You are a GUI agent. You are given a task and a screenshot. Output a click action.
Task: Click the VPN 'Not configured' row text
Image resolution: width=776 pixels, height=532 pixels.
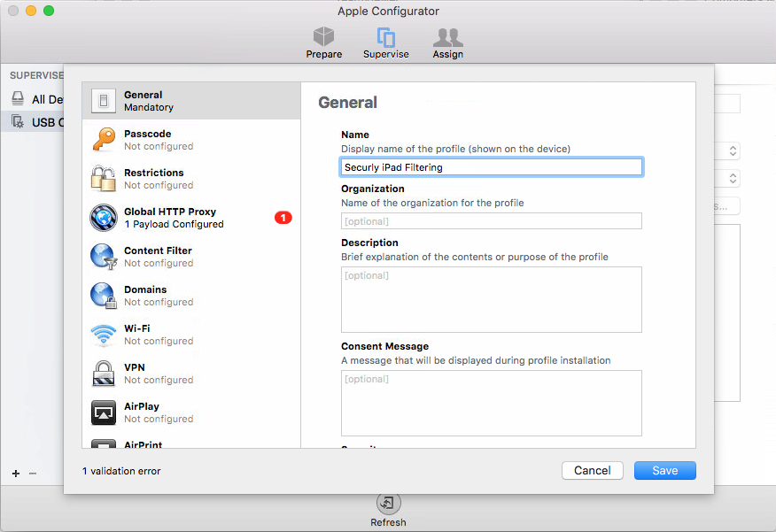click(159, 380)
